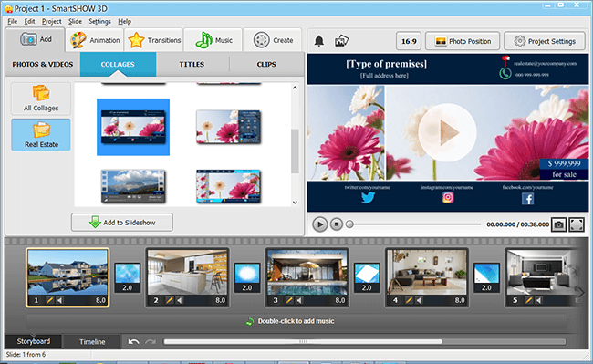Open the All Collages category
The width and height of the screenshot is (593, 364).
41,99
